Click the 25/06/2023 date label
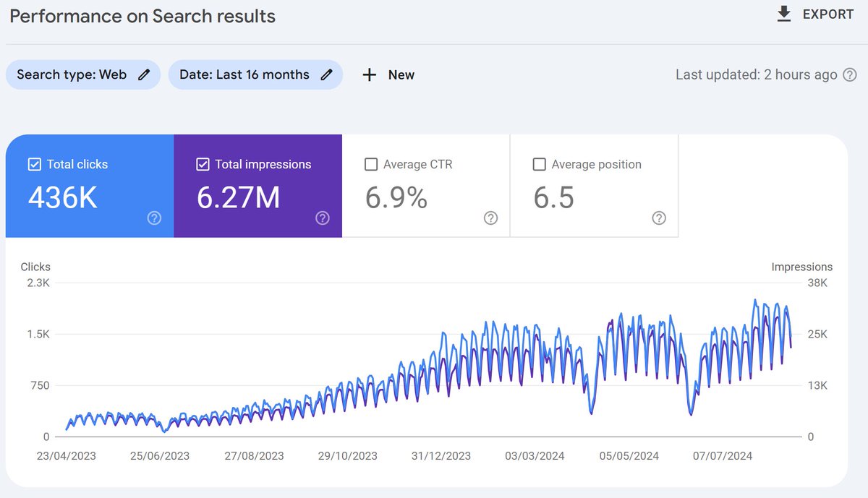Image resolution: width=868 pixels, height=498 pixels. coord(160,456)
